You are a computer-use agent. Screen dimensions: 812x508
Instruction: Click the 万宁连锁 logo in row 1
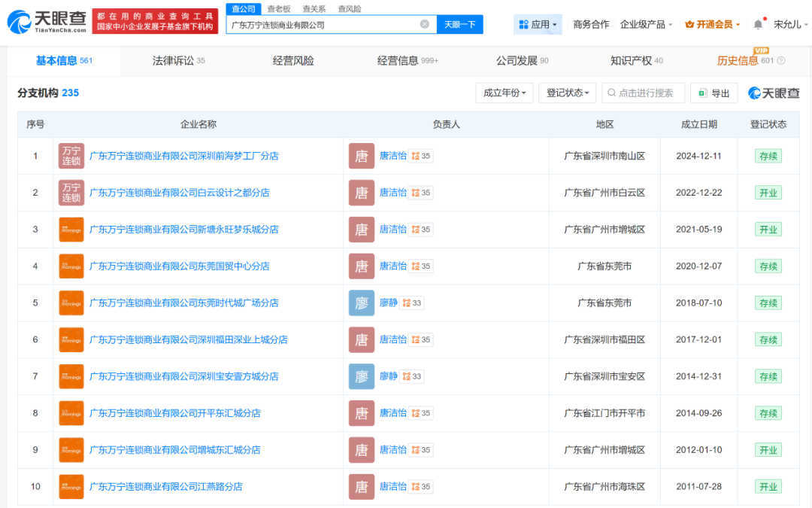(71, 156)
